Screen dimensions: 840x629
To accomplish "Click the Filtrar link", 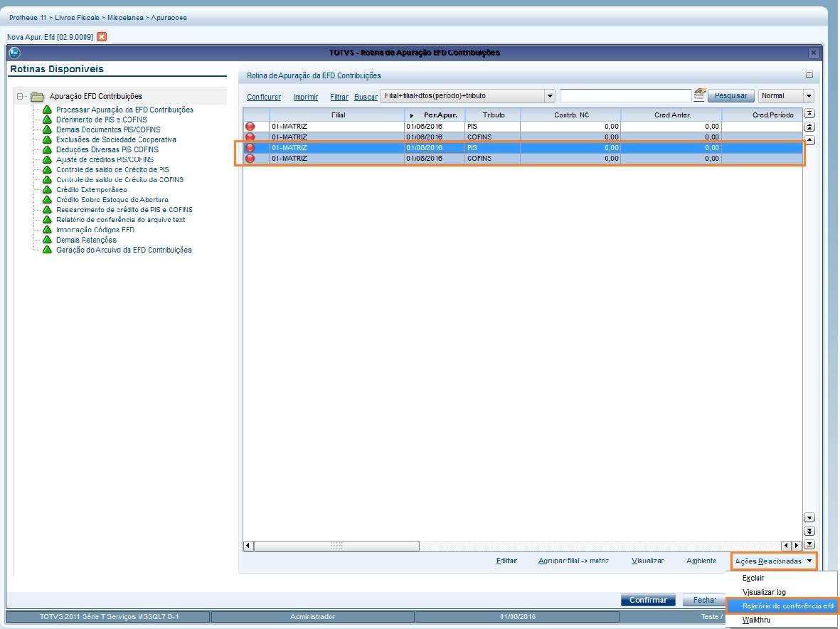I will [339, 97].
